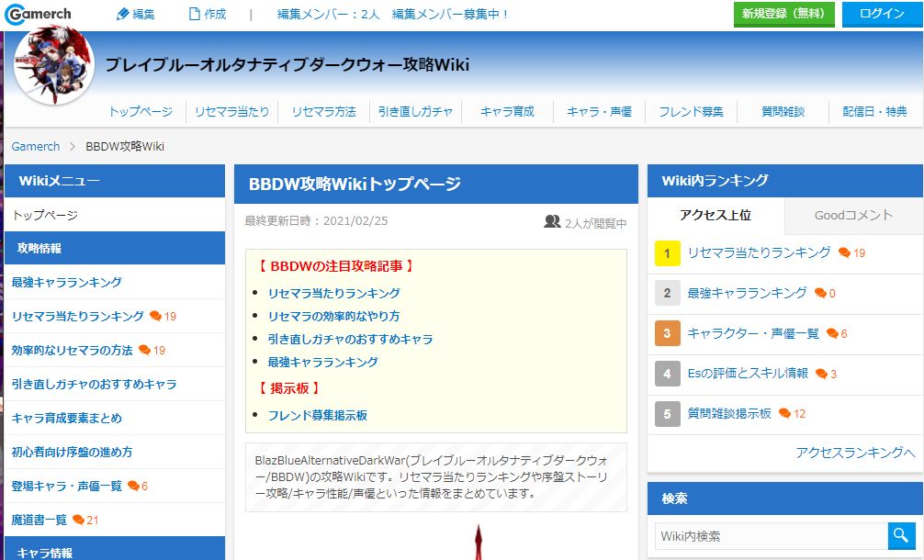Click リセマラ当たりランキング in 注目攻略記事 list
The height and width of the screenshot is (560, 924).
coord(334,293)
